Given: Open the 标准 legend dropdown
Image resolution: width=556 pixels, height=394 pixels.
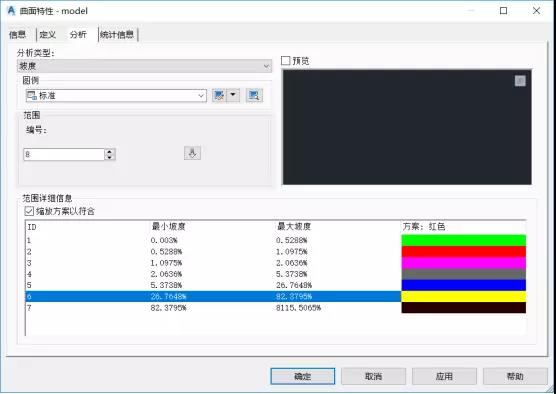Looking at the screenshot, I should (x=116, y=95).
